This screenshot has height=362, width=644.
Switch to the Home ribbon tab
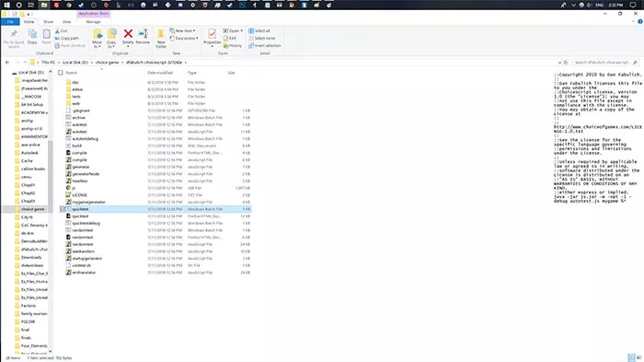[29, 22]
